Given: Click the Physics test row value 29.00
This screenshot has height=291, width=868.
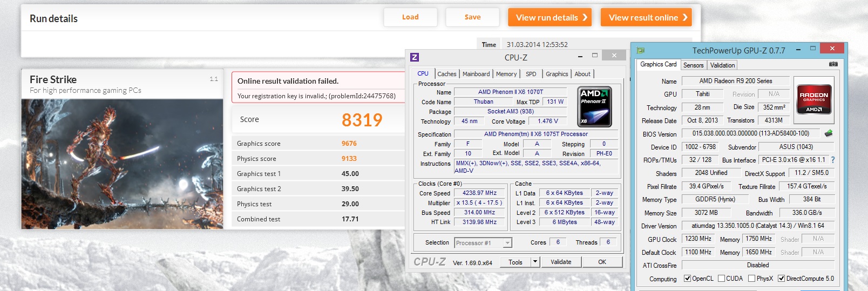Looking at the screenshot, I should pyautogui.click(x=350, y=204).
